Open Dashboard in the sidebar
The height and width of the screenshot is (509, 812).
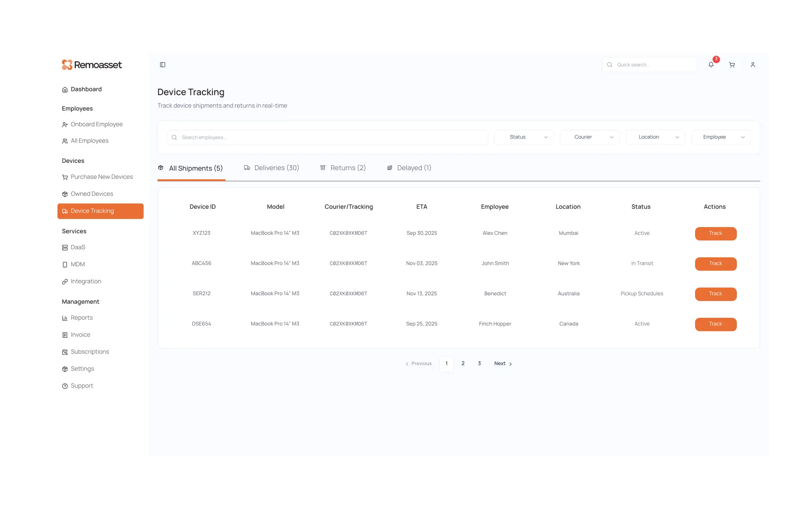click(86, 89)
